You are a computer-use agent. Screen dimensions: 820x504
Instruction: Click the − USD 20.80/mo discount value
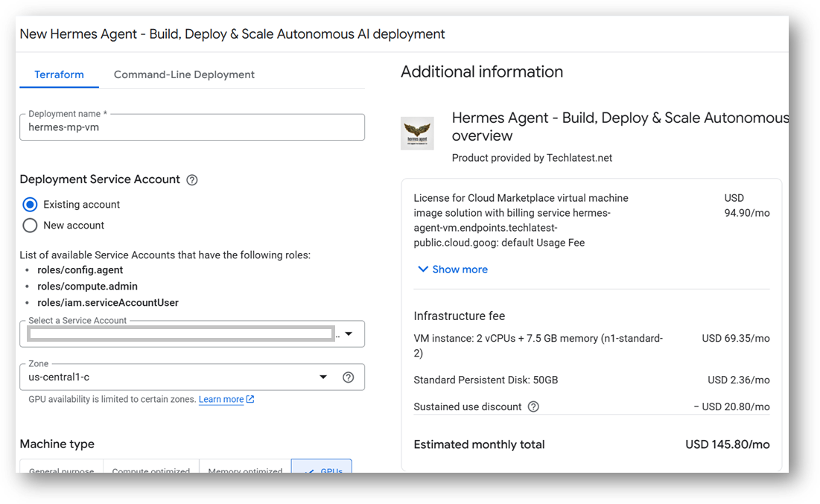click(x=731, y=406)
